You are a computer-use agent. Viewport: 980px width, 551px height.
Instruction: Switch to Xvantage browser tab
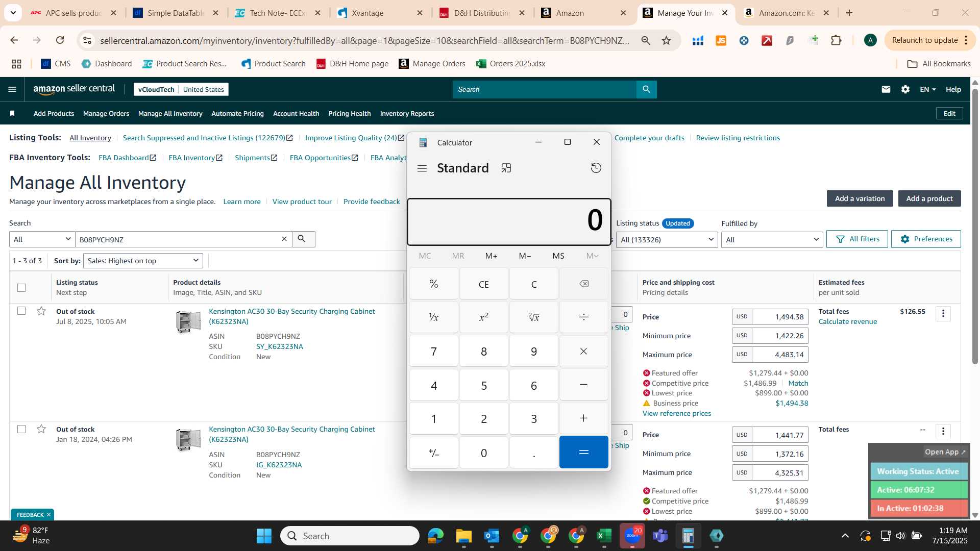pyautogui.click(x=380, y=13)
